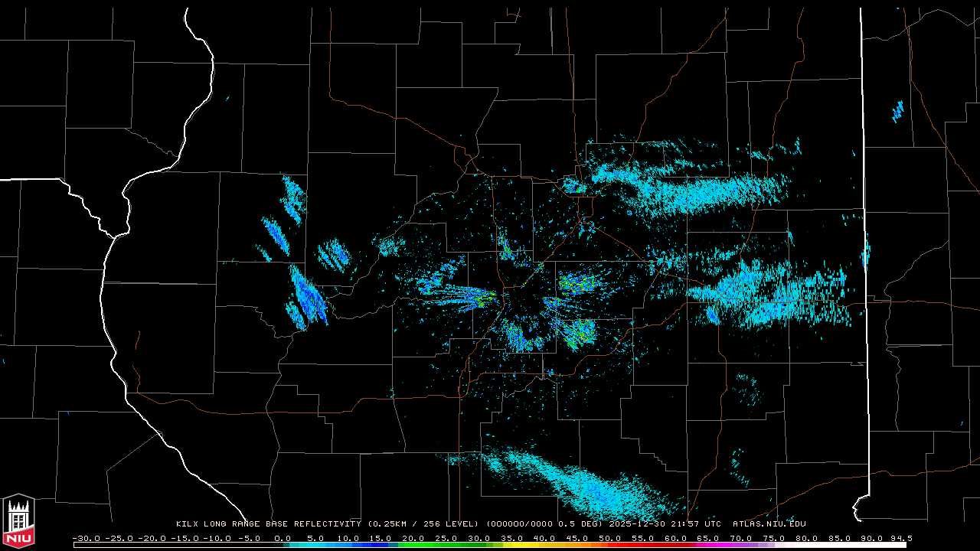Click the 70.0 scale label
The image size is (980, 551).
pyautogui.click(x=740, y=538)
